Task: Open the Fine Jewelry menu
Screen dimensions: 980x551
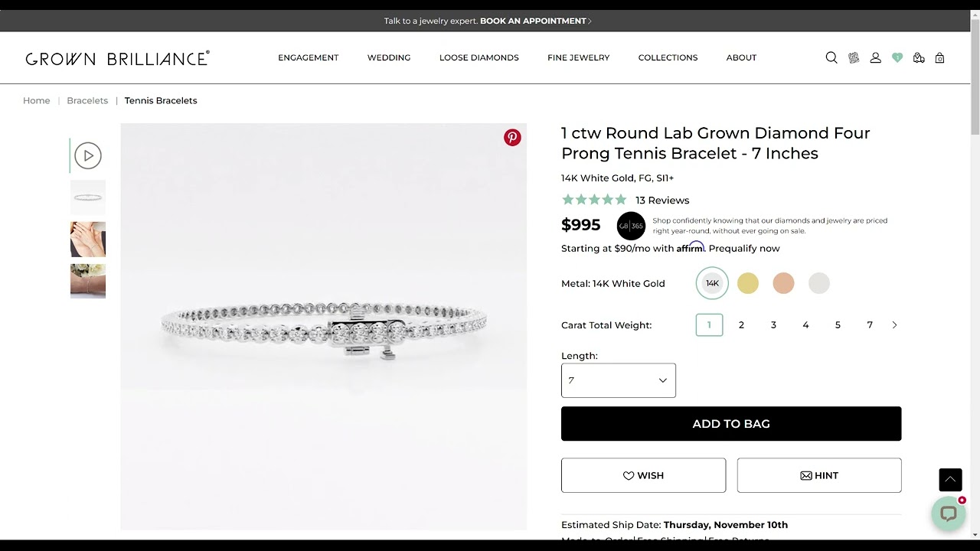Action: pos(578,57)
